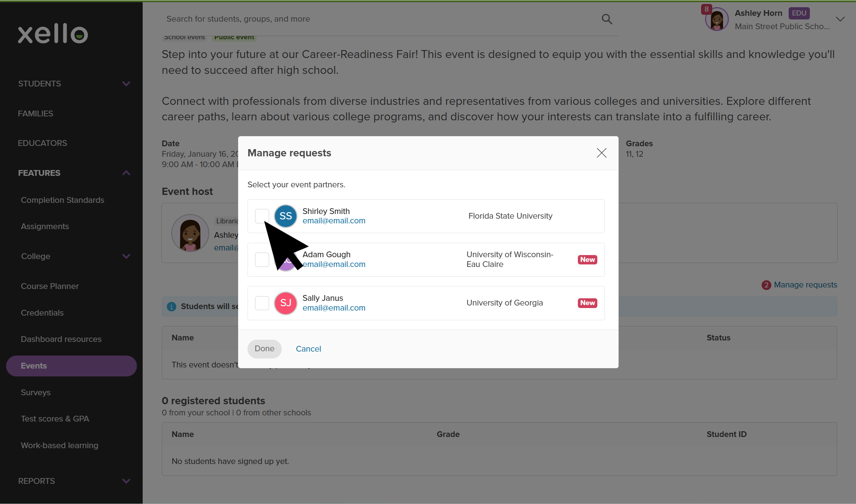
Task: Click the Xello logo
Action: (x=53, y=34)
